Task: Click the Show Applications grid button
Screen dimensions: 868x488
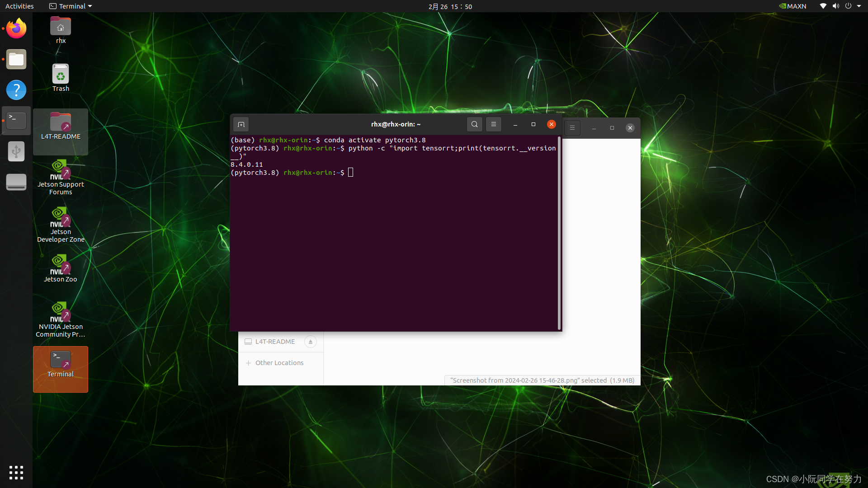Action: (16, 472)
